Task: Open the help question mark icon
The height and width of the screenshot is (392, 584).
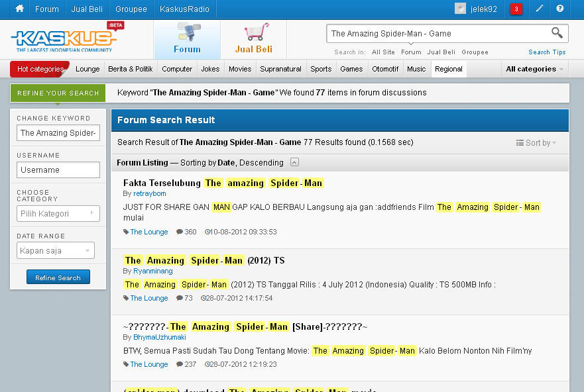Action: (559, 9)
